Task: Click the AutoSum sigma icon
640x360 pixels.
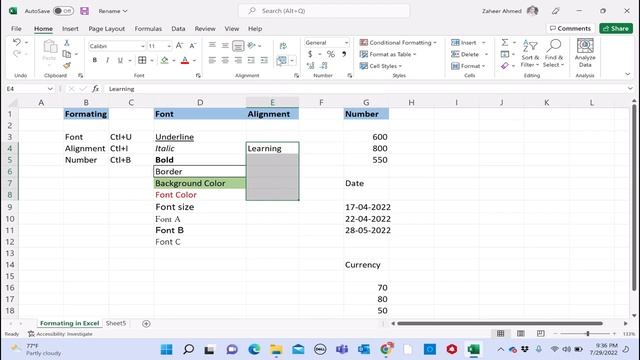Action: coord(505,42)
